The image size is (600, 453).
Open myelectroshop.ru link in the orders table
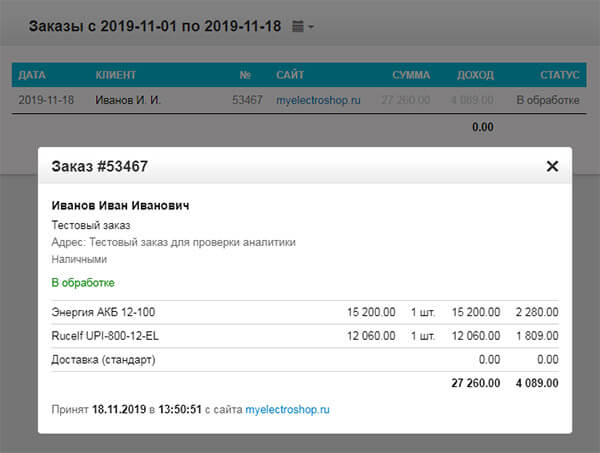coord(318,100)
